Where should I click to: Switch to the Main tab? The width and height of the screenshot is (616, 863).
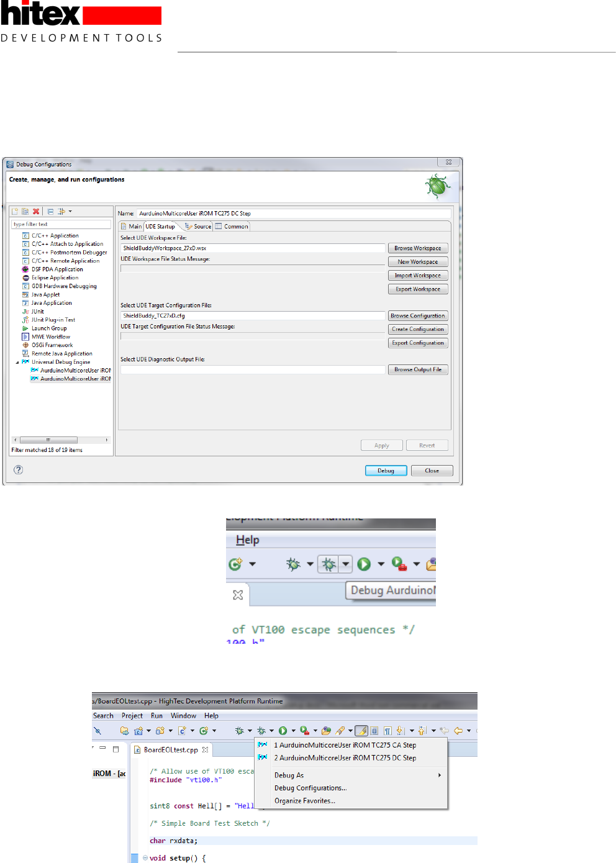tap(132, 227)
